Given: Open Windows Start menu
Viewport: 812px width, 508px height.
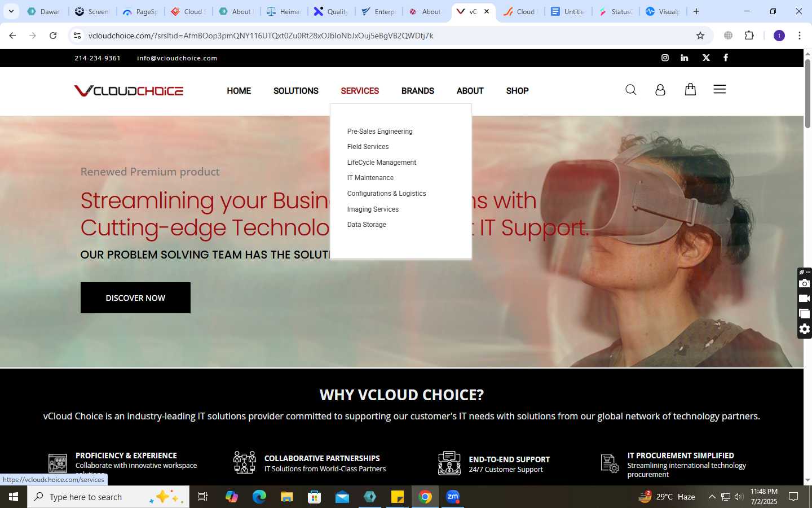Looking at the screenshot, I should (14, 497).
